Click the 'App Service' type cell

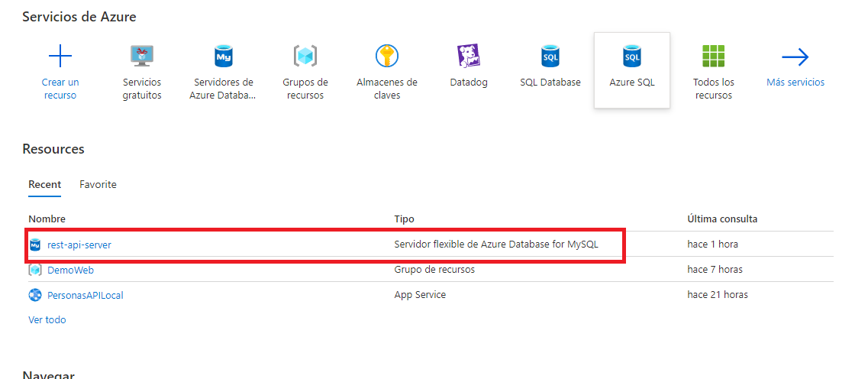click(x=420, y=295)
